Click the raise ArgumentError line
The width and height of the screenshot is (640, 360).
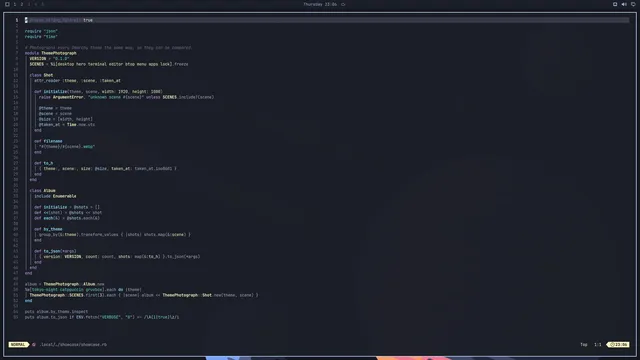click(x=127, y=97)
